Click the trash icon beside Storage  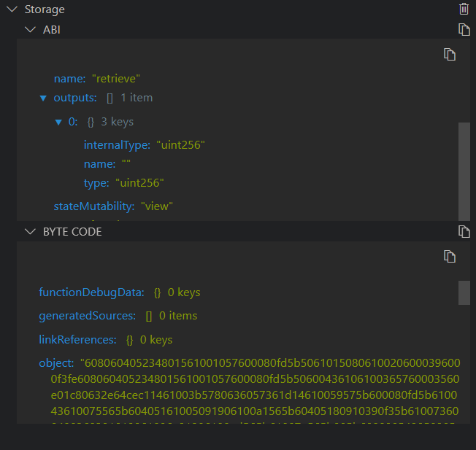[464, 9]
